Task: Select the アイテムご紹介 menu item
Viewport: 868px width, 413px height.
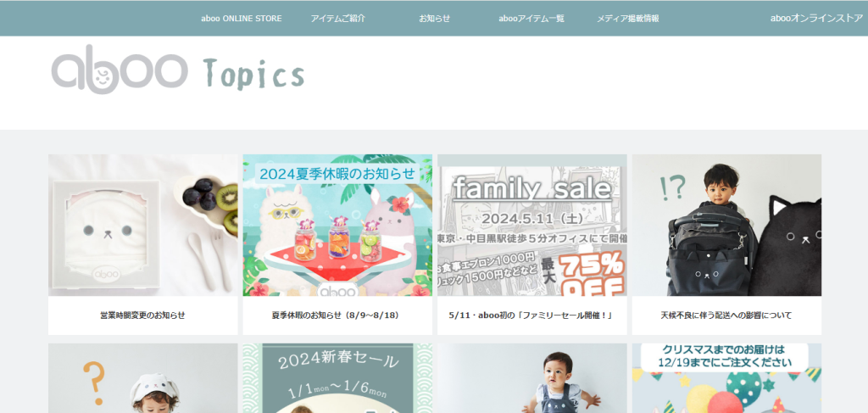Action: coord(337,19)
